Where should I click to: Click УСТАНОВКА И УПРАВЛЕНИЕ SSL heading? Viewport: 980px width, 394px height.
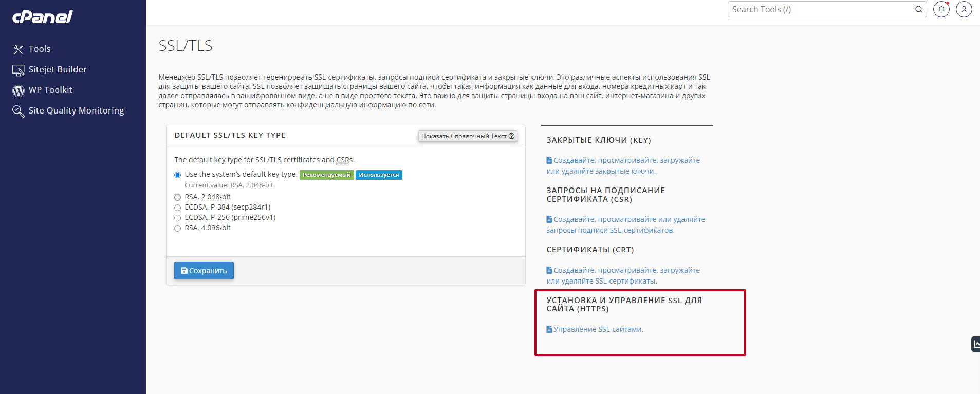(x=624, y=305)
